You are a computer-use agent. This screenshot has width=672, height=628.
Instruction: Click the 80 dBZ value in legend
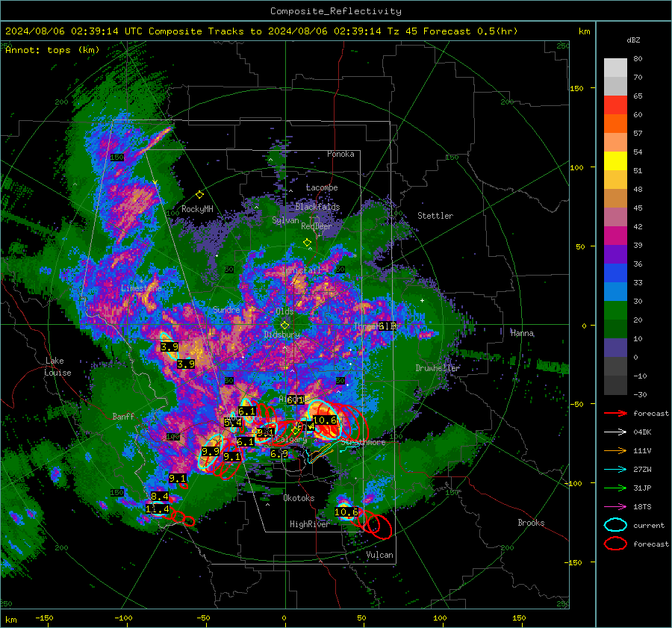point(638,59)
